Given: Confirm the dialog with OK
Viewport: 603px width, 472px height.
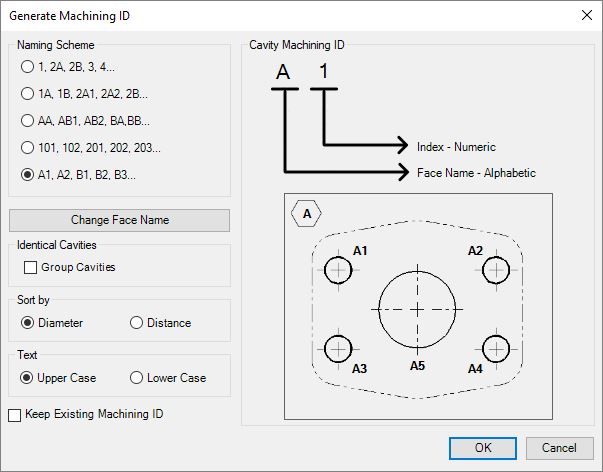Looking at the screenshot, I should pos(482,448).
